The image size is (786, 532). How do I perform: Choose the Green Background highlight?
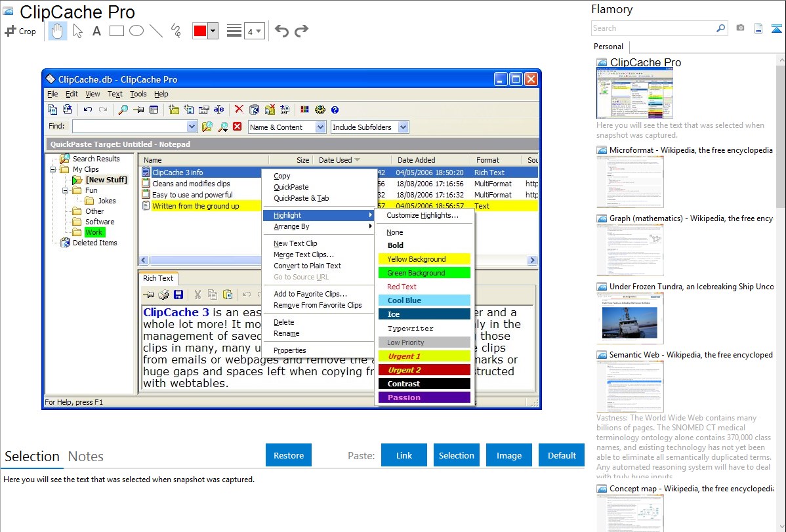pyautogui.click(x=424, y=273)
